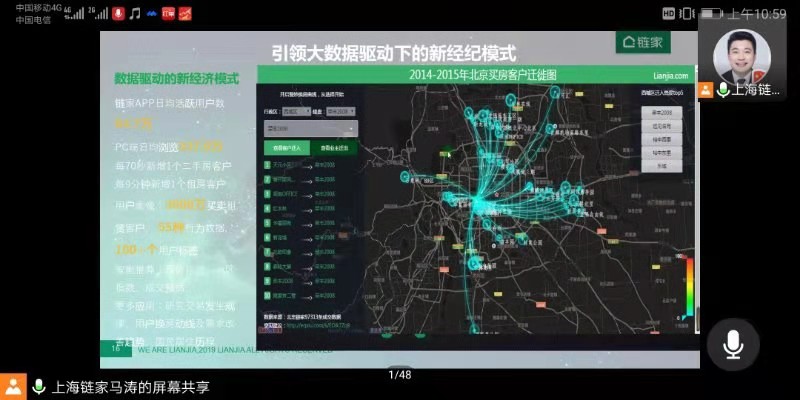800x400 pixels.
Task: Click the map title 2014-2015年北京买房客户迁徙图
Action: coord(482,75)
